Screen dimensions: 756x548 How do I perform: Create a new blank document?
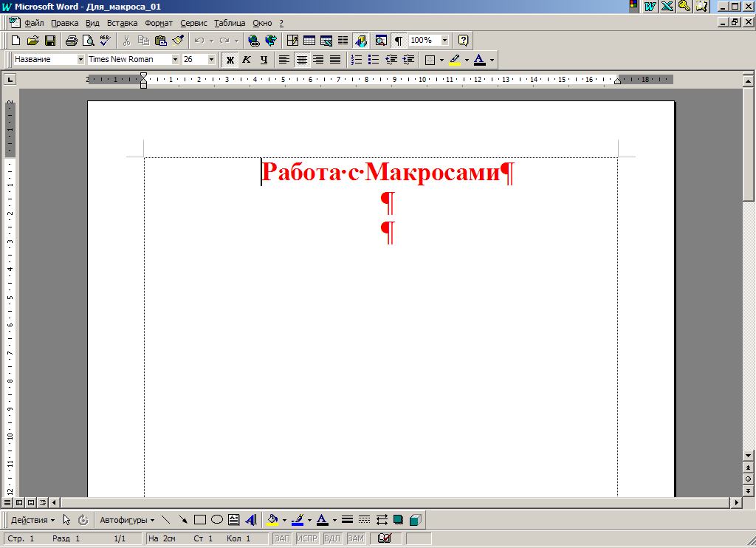tap(16, 41)
